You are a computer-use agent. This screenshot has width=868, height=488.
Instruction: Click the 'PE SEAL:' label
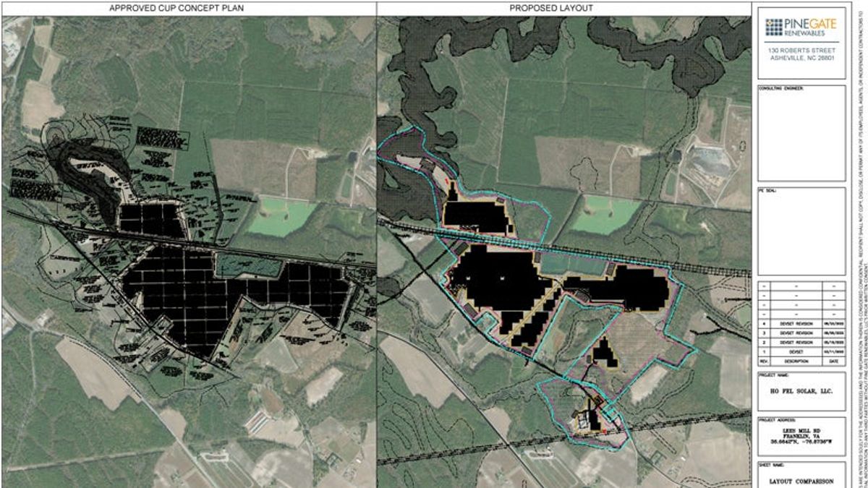click(767, 191)
